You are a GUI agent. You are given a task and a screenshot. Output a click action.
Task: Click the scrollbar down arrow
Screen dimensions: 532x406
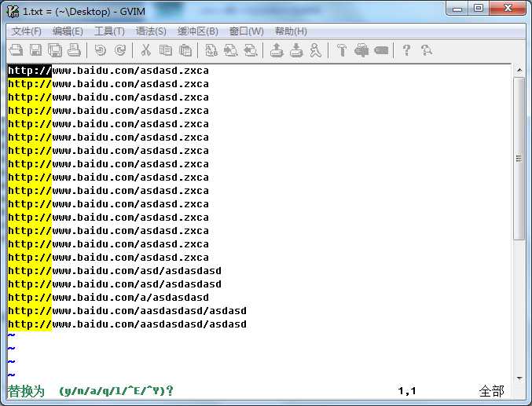(x=519, y=379)
